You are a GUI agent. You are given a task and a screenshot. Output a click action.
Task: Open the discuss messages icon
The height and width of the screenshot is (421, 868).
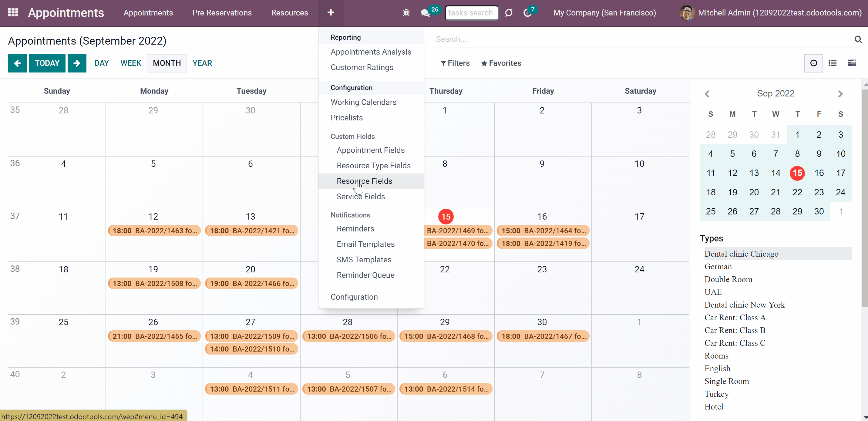click(x=425, y=13)
